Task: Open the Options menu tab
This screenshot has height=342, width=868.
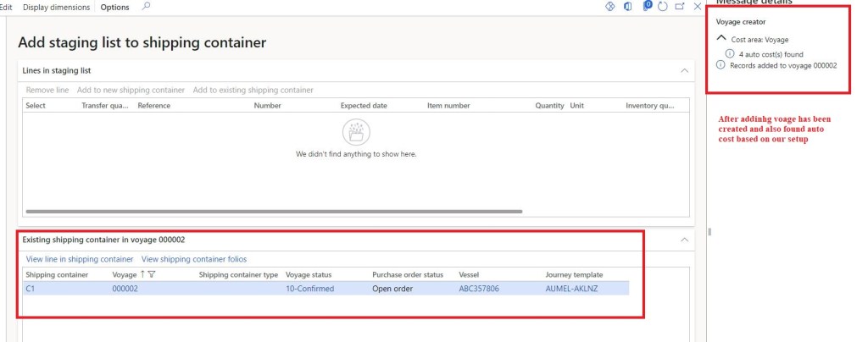Action: pyautogui.click(x=114, y=7)
